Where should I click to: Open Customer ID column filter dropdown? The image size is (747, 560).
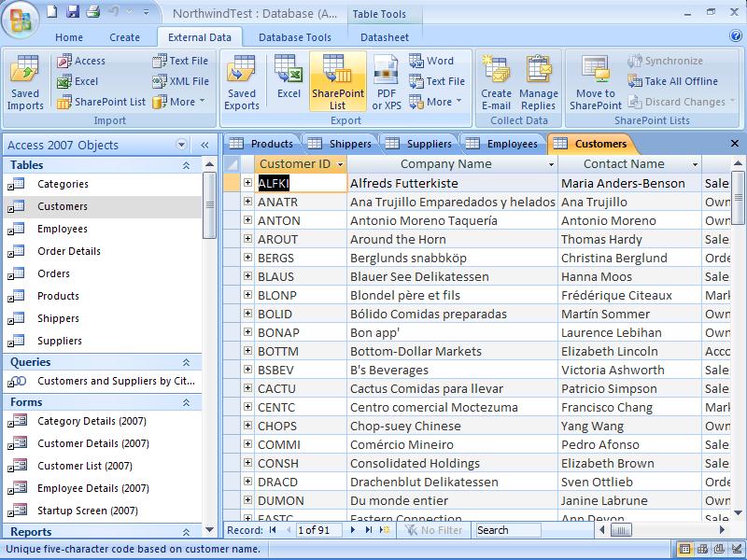pos(340,165)
